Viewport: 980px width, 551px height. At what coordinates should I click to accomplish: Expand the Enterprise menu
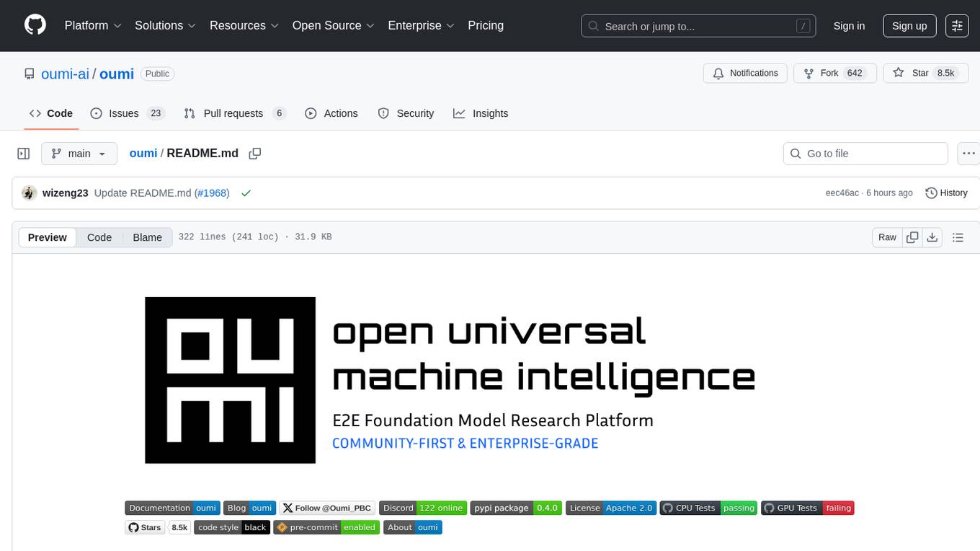click(422, 25)
